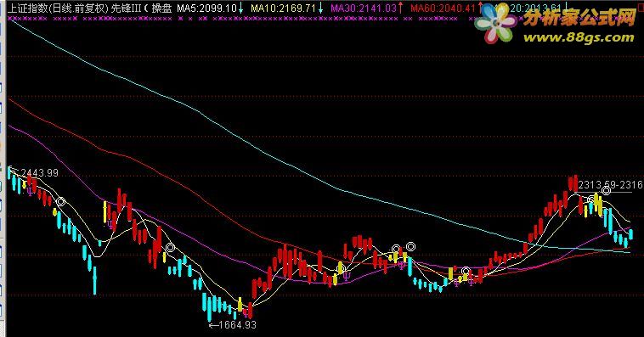Screen dimensions: 644x337
Task: Click the circle signal marker next to 2313.59 label
Action: tap(607, 191)
